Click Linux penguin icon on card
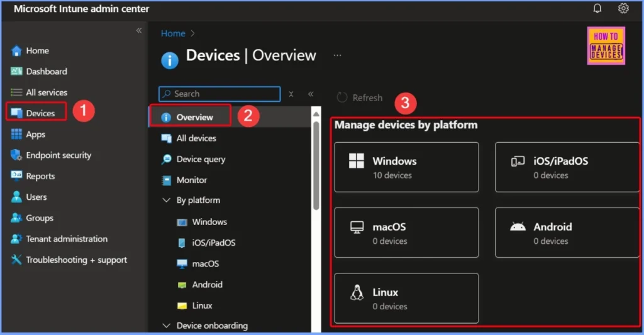Screen dimensions: 644x335 tap(357, 292)
